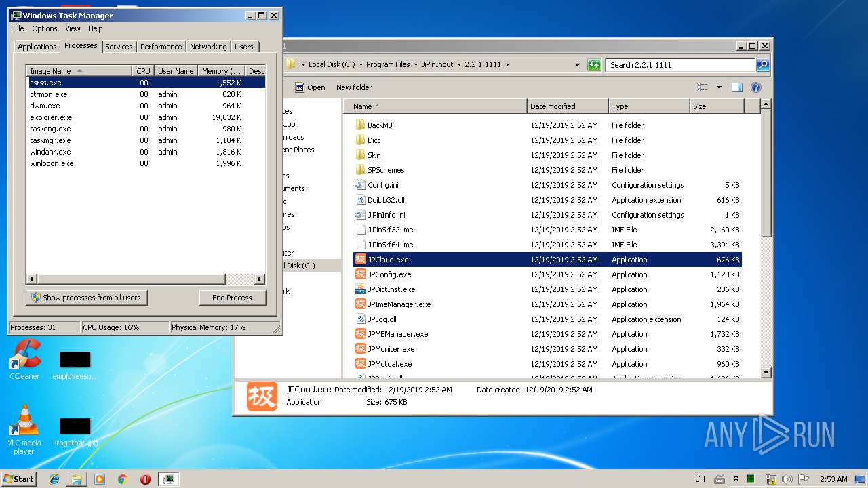This screenshot has height=488, width=868.
Task: Click New folder in Explorer toolbar
Action: coord(354,87)
